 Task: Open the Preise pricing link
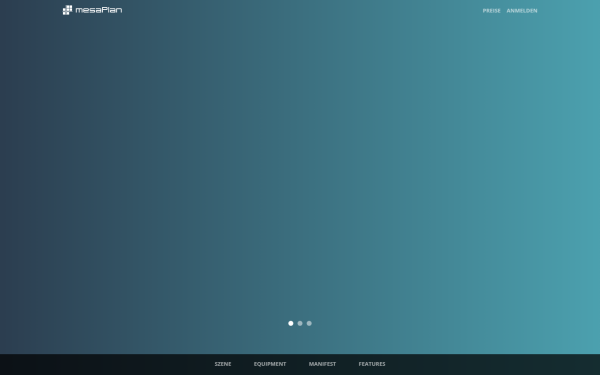point(491,11)
